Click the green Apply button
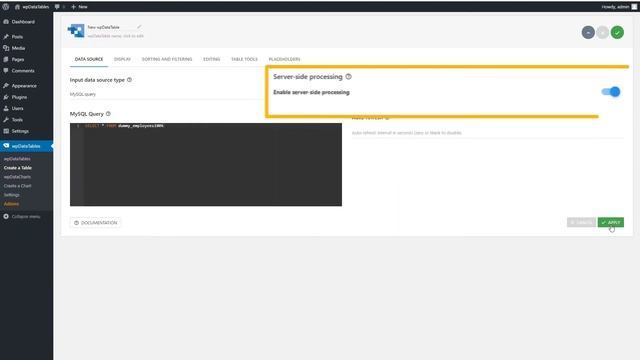The image size is (640, 360). coord(611,222)
